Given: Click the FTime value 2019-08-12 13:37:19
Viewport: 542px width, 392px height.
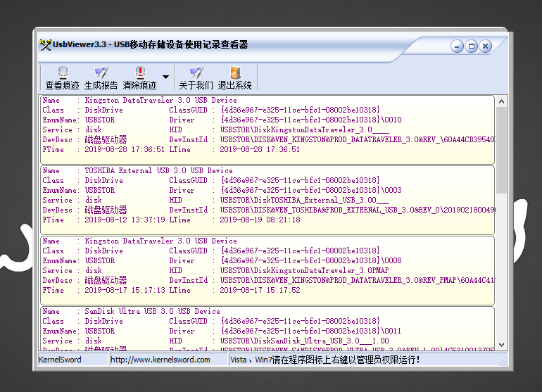Looking at the screenshot, I should tap(125, 220).
